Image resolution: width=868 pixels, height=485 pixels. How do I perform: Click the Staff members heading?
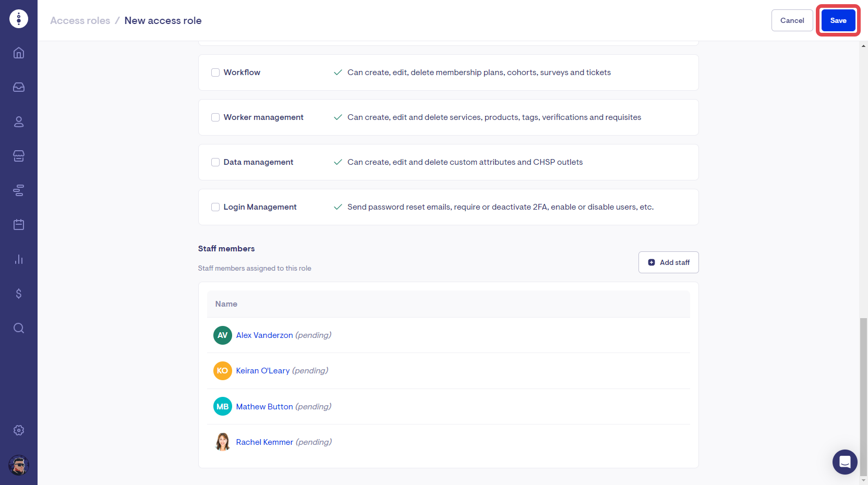[x=226, y=249]
